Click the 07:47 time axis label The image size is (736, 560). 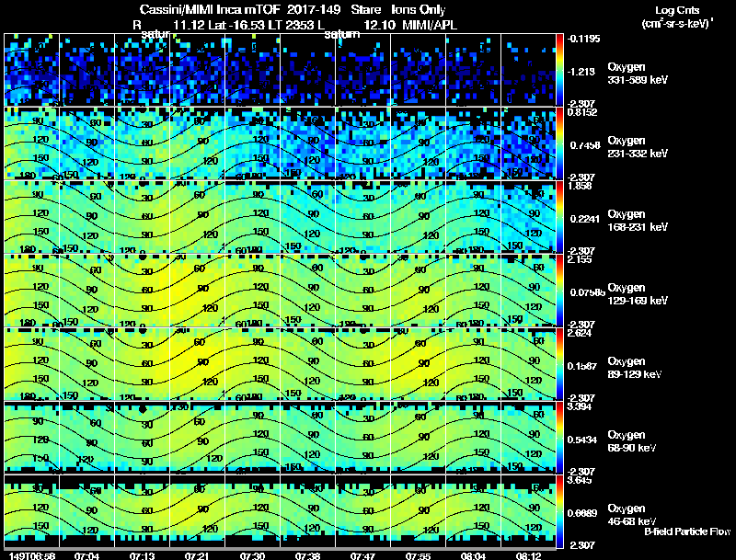click(x=362, y=555)
